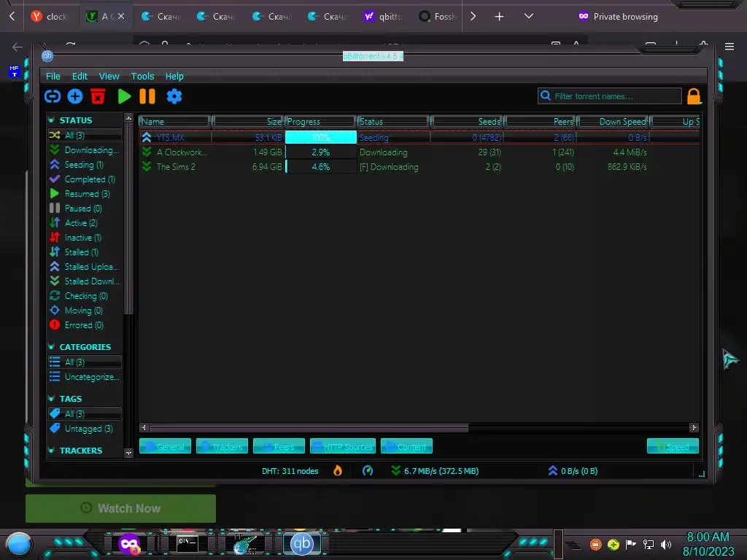Click the 100% progress bar of YTS.MX
This screenshot has height=560, width=747.
coord(321,138)
